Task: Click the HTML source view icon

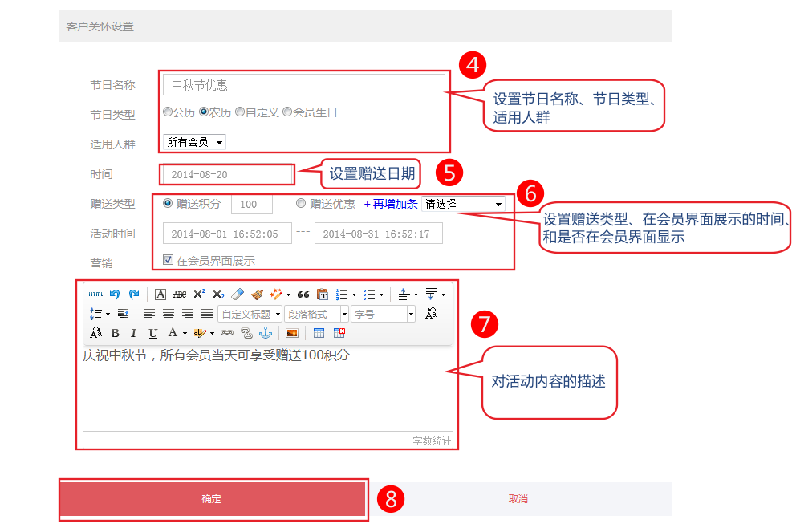Action: click(95, 294)
